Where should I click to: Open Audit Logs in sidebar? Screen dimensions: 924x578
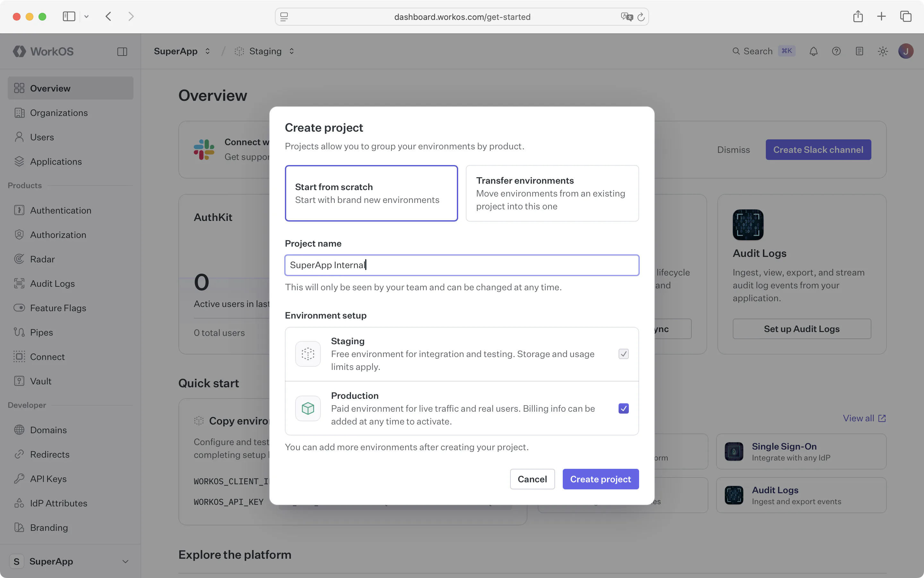70,284
